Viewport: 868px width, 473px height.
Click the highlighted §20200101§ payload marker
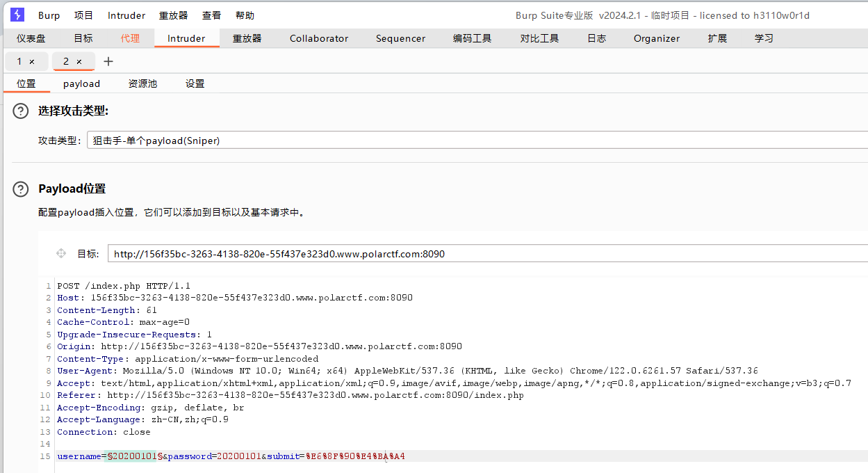click(x=134, y=456)
